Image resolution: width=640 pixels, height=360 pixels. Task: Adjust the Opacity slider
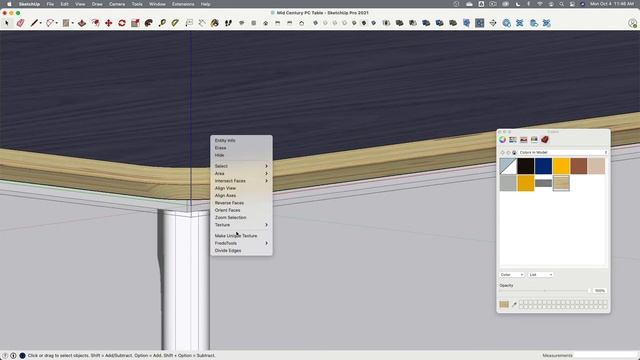pyautogui.click(x=544, y=291)
